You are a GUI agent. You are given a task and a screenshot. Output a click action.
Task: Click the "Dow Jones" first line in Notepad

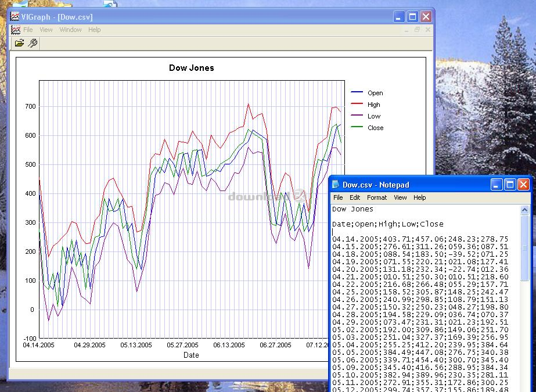coord(352,209)
